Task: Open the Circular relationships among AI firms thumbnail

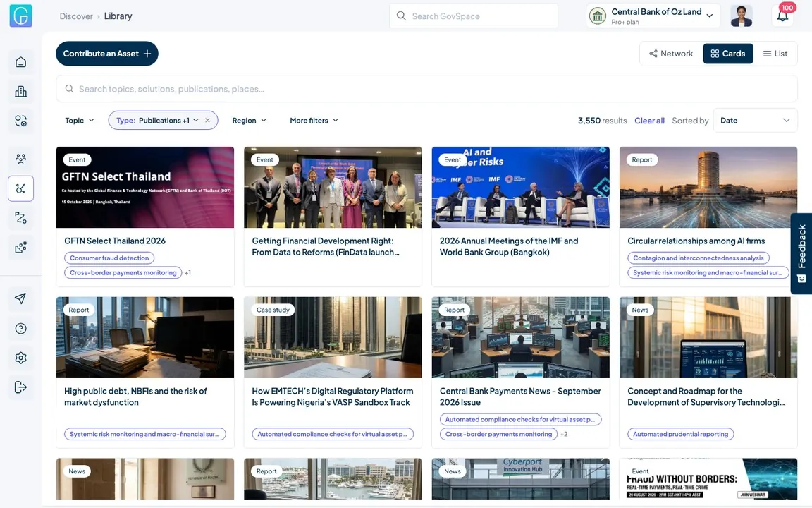Action: (708, 187)
